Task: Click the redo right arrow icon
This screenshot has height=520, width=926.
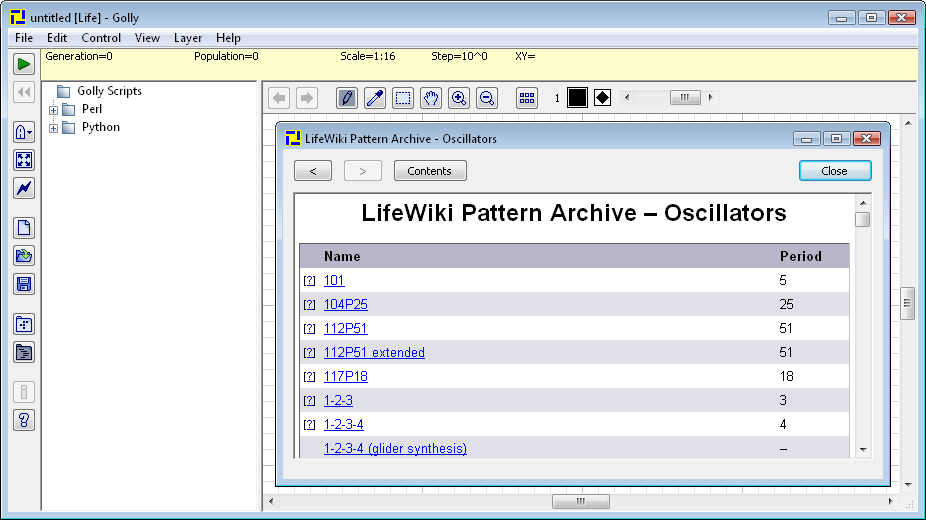Action: tap(307, 98)
